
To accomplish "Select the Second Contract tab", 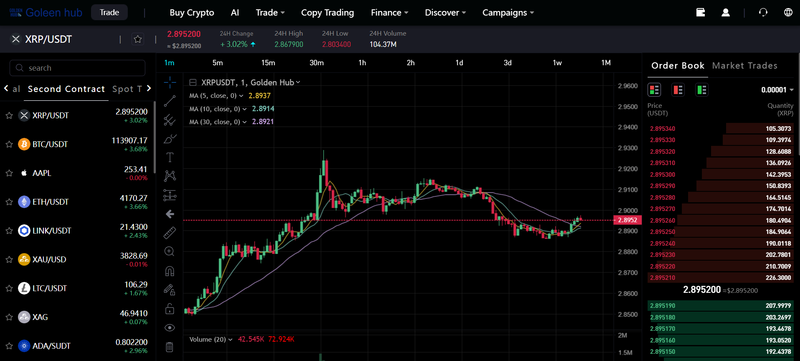I will pos(66,89).
